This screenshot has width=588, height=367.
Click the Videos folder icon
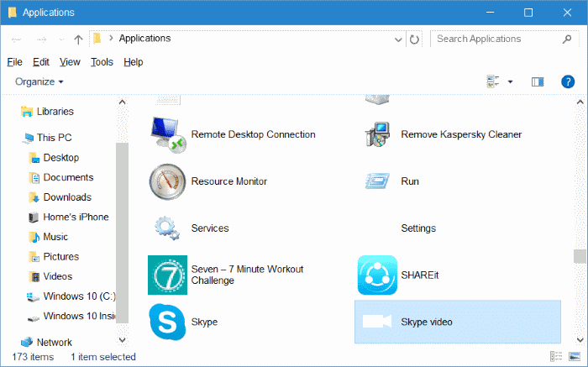click(34, 276)
